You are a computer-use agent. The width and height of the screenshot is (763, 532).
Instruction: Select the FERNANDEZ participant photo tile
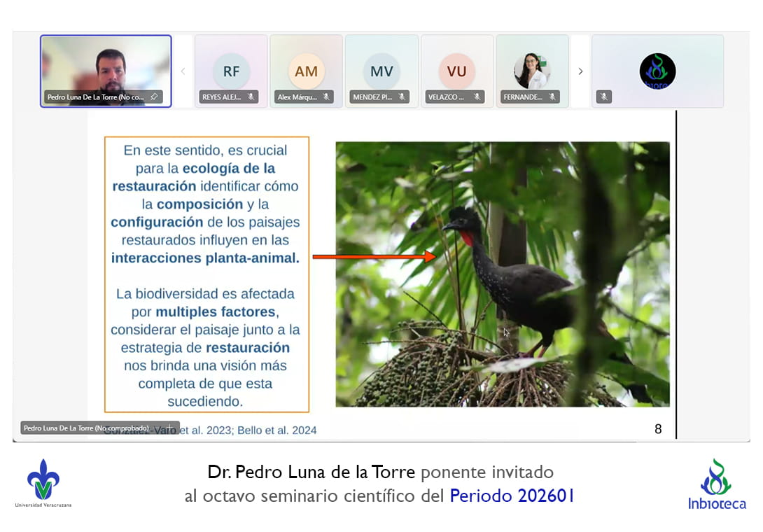[532, 71]
